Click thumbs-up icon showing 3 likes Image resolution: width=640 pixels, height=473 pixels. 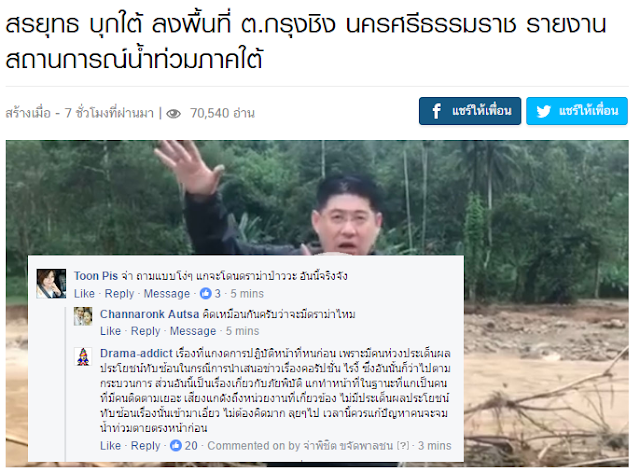(205, 293)
